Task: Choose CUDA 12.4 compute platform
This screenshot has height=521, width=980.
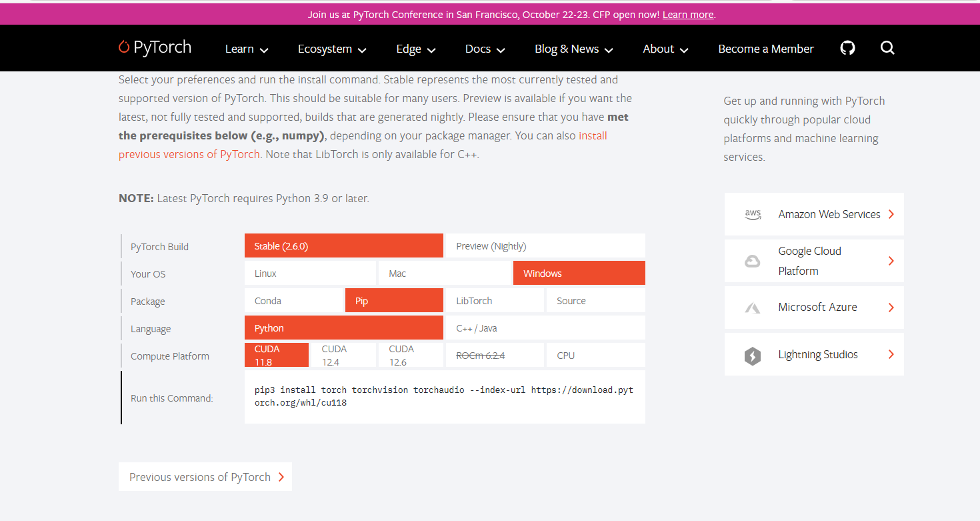Action: [343, 355]
